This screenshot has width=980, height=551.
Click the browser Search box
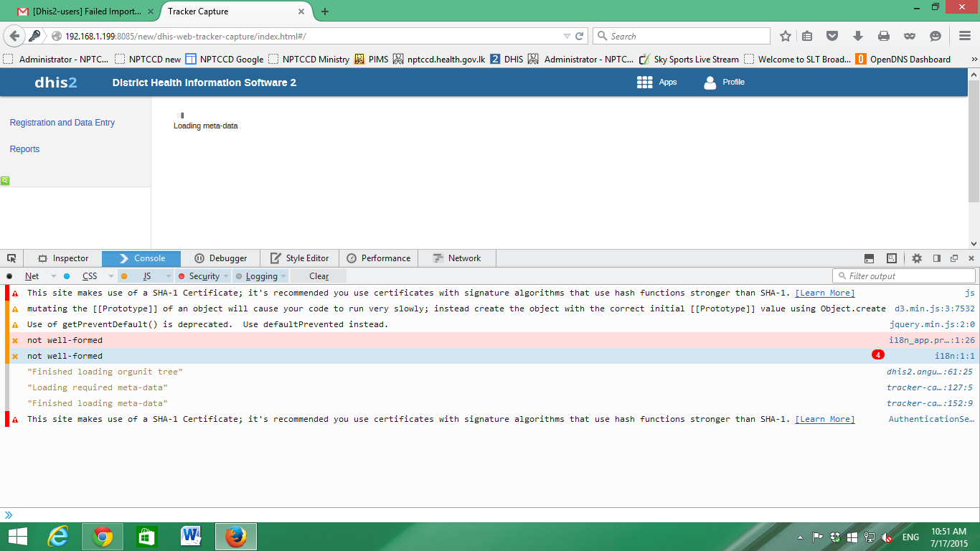pyautogui.click(x=681, y=36)
